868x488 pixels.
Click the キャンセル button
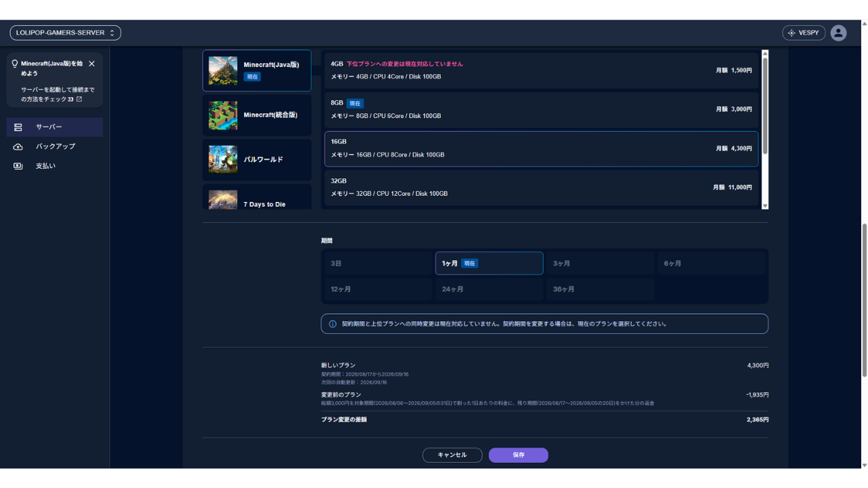pos(452,455)
